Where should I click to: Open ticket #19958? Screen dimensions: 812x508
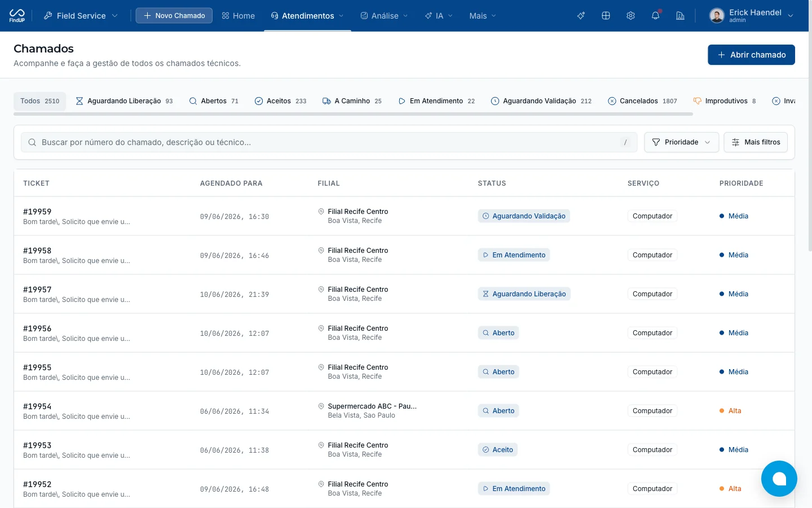click(37, 251)
